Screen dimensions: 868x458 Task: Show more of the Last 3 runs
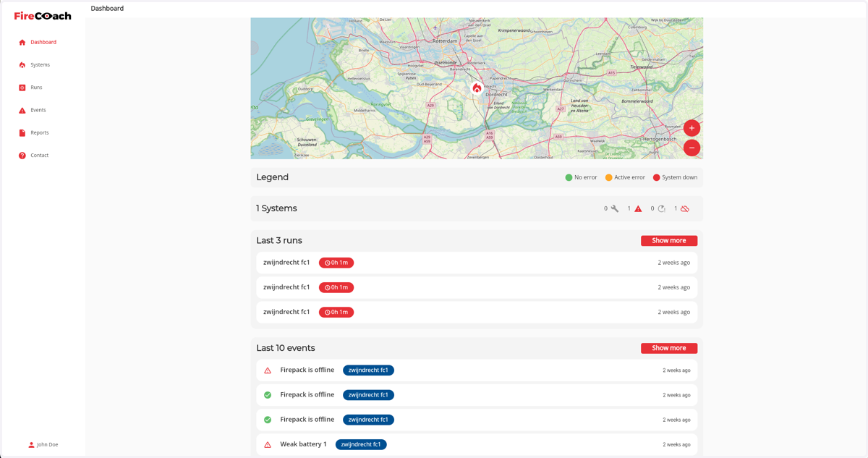pyautogui.click(x=669, y=241)
